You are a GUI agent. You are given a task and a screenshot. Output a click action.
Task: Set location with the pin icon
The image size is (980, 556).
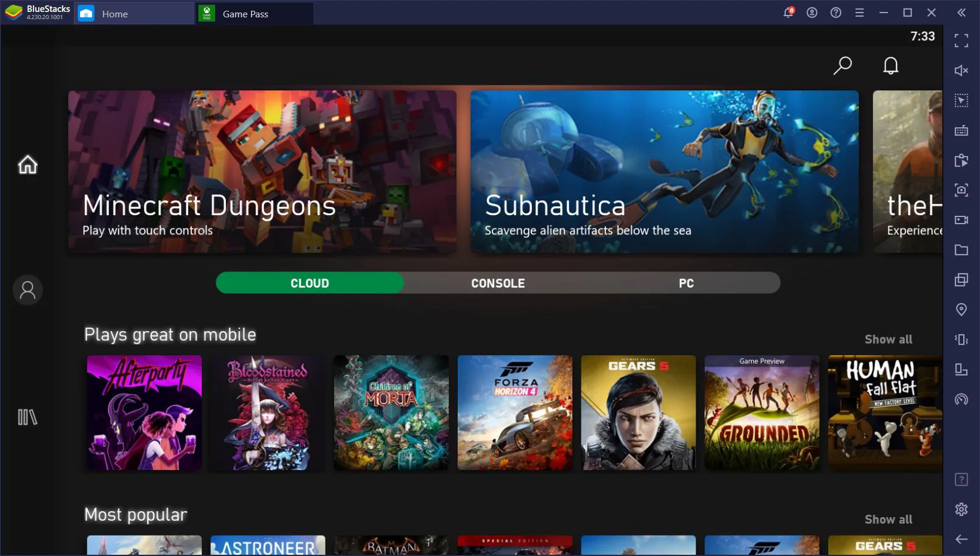[x=961, y=310]
